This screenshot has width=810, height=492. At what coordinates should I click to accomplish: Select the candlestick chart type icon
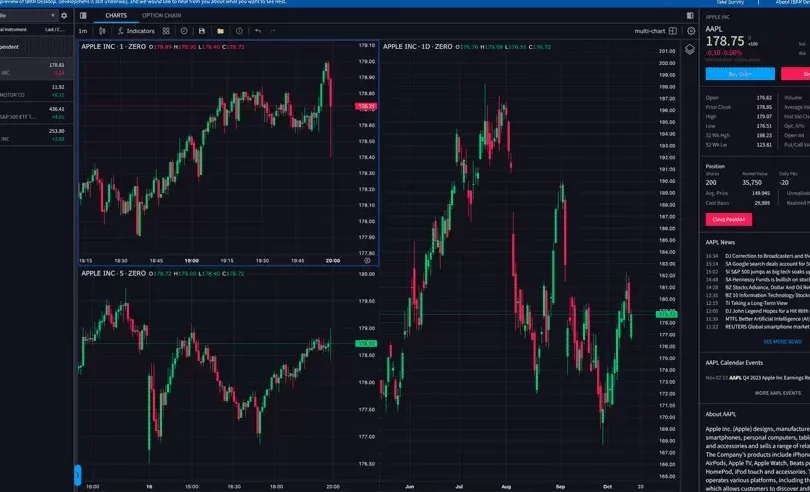102,31
